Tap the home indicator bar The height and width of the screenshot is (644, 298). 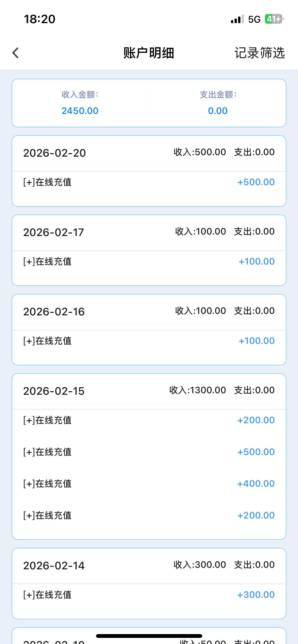pos(149,636)
